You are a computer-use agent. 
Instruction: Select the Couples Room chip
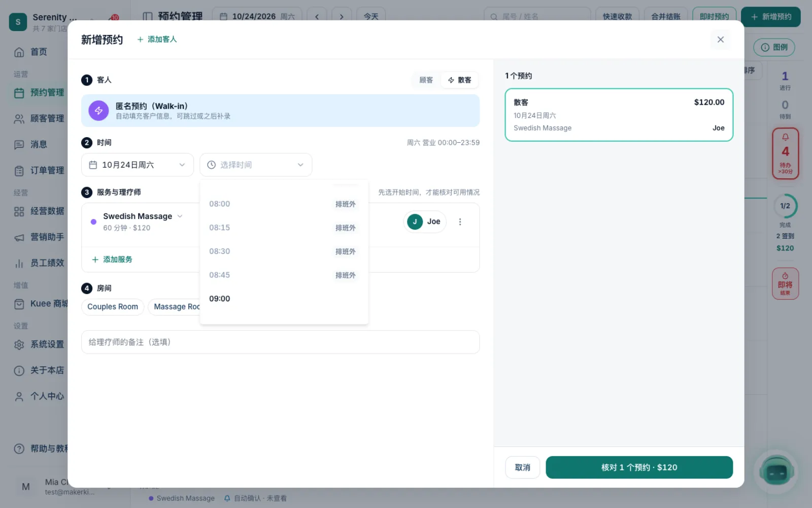click(113, 307)
